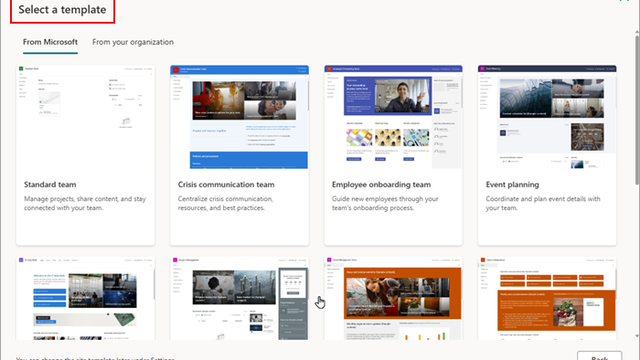
Task: Click the Crisis communication red site icon
Action: [176, 70]
